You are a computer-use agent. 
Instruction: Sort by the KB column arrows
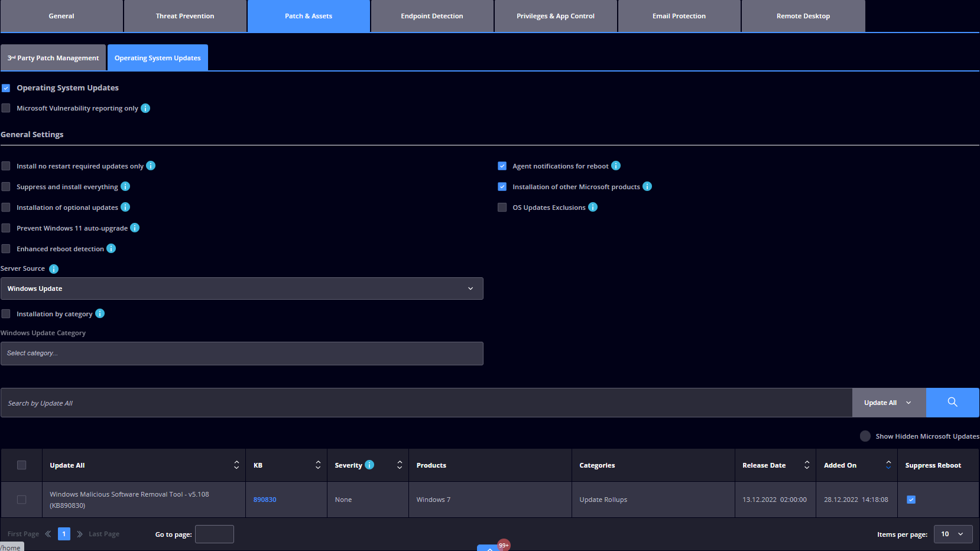tap(318, 465)
